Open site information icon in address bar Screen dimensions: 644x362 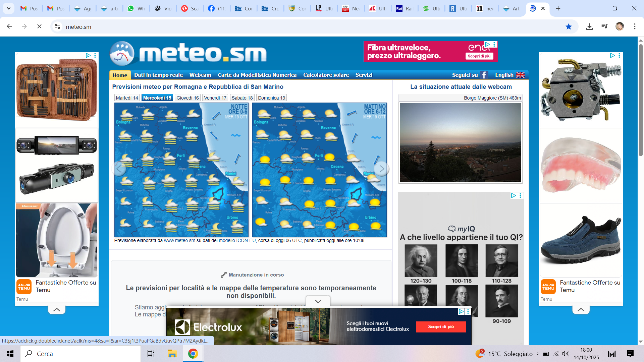[57, 26]
